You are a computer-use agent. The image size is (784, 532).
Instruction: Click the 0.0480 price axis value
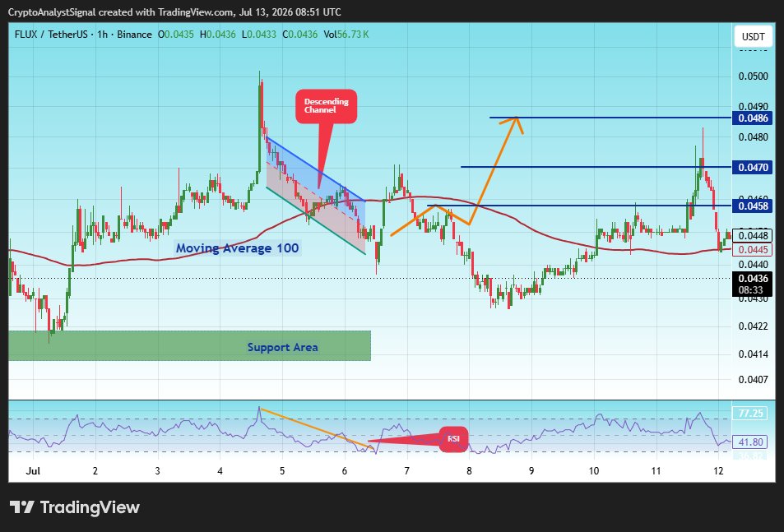click(753, 136)
